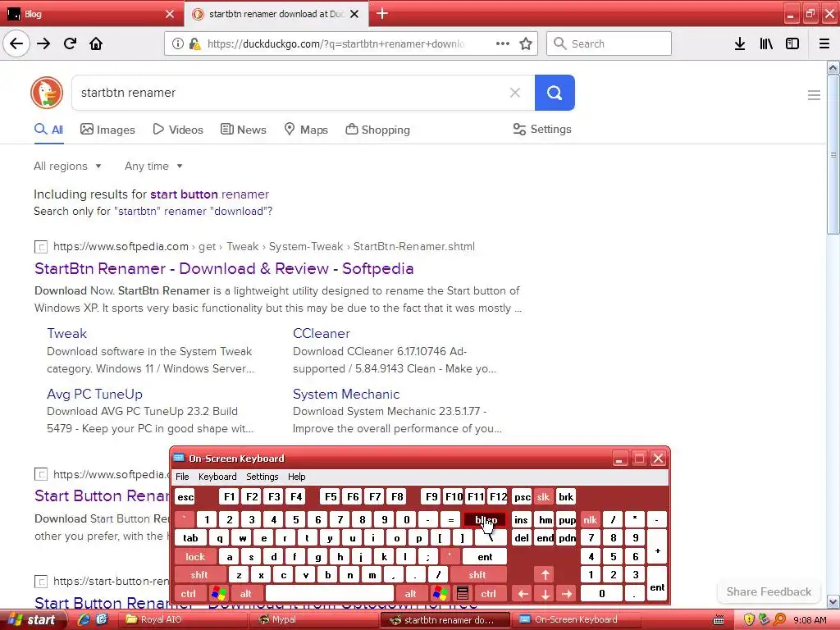The height and width of the screenshot is (630, 840).
Task: Close the startbtn renamer tab
Action: 354,14
